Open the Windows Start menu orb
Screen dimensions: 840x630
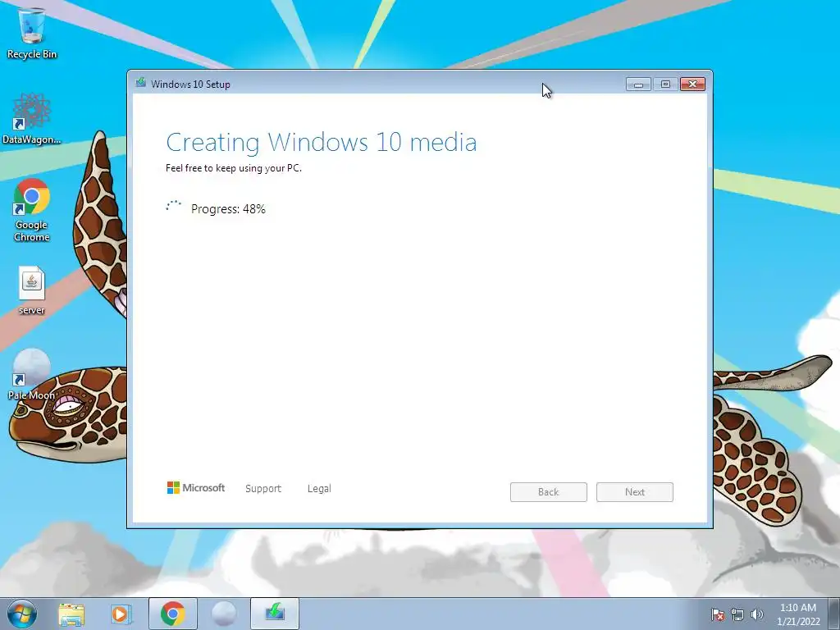pos(22,614)
